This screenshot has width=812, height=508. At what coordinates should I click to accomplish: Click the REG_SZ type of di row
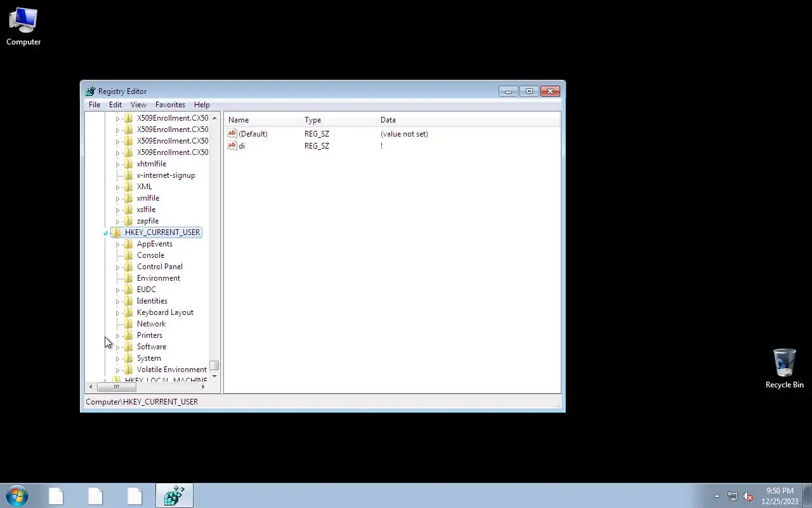[x=317, y=146]
